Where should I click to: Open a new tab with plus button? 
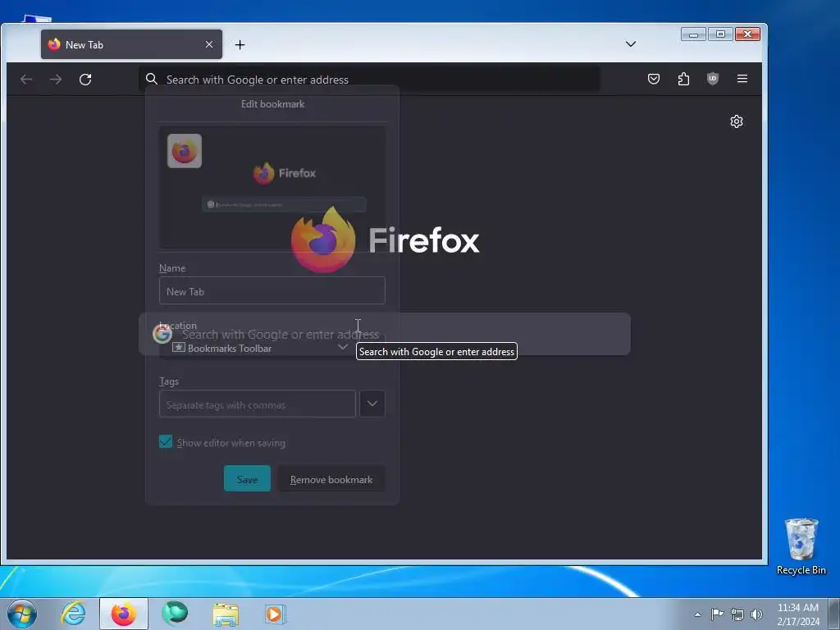[240, 45]
